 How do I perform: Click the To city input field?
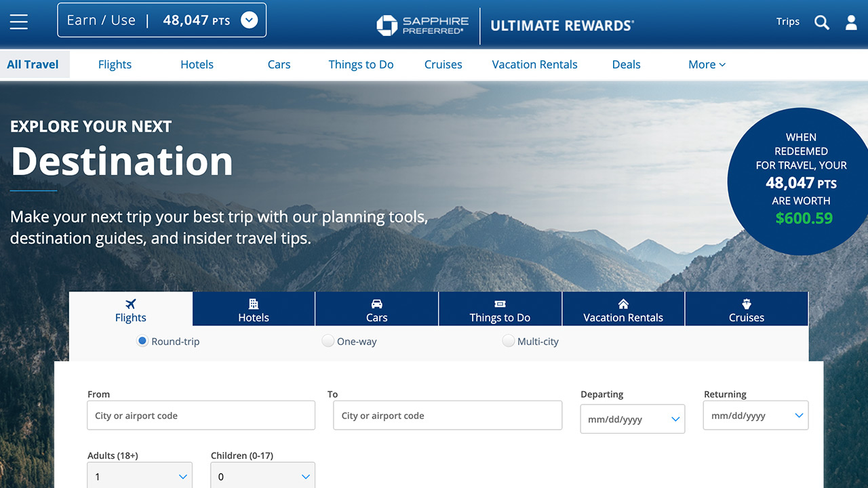coord(448,415)
